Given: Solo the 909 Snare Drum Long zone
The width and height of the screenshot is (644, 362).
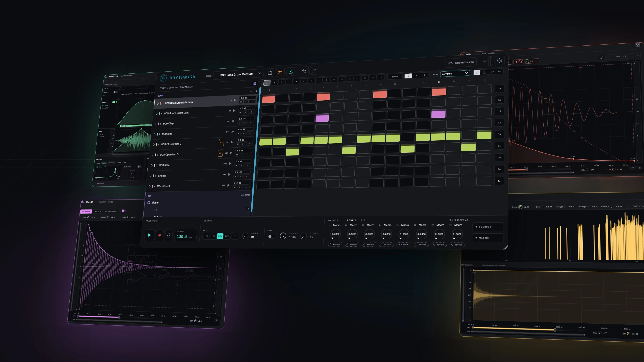Looking at the screenshot, I should pos(245,112).
